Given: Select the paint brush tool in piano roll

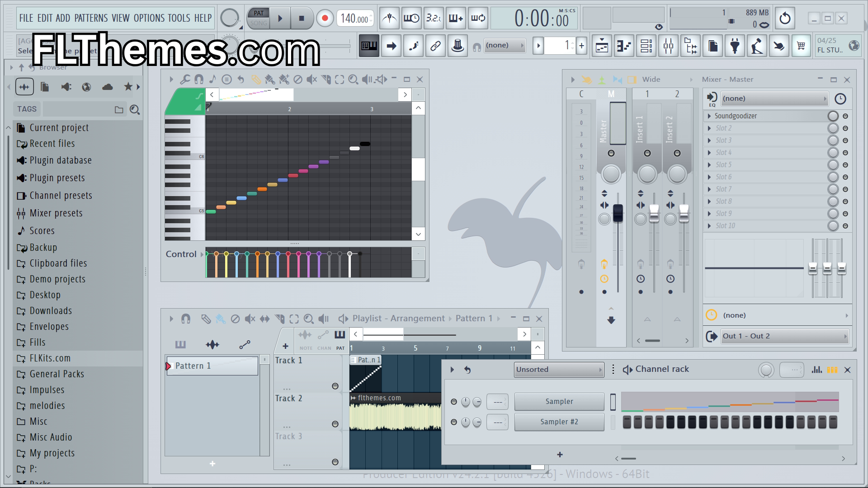Looking at the screenshot, I should (270, 80).
